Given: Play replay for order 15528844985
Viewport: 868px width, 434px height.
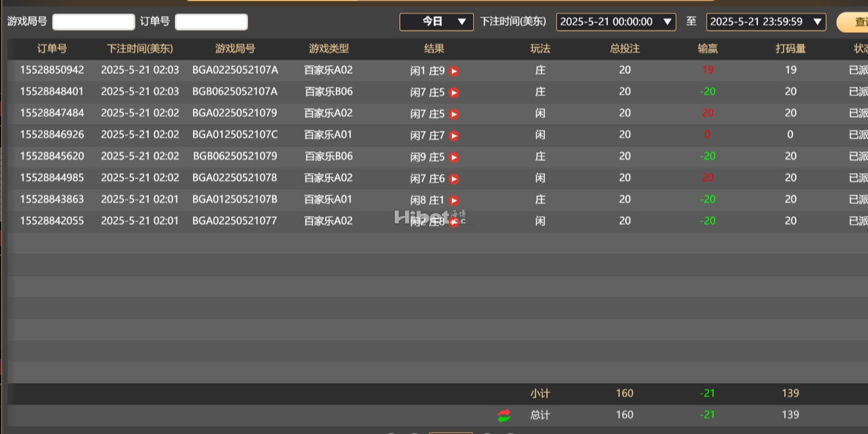Looking at the screenshot, I should (454, 178).
